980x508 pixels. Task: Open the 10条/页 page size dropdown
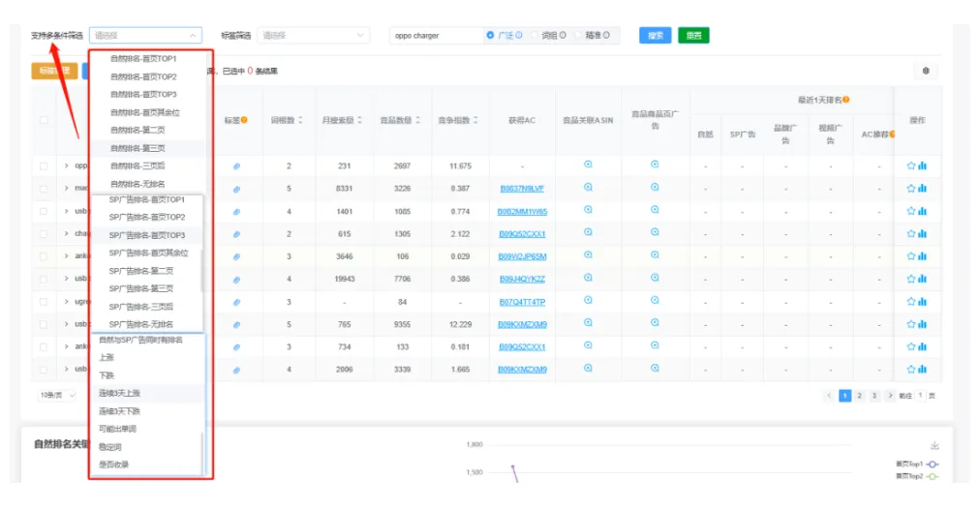point(57,395)
